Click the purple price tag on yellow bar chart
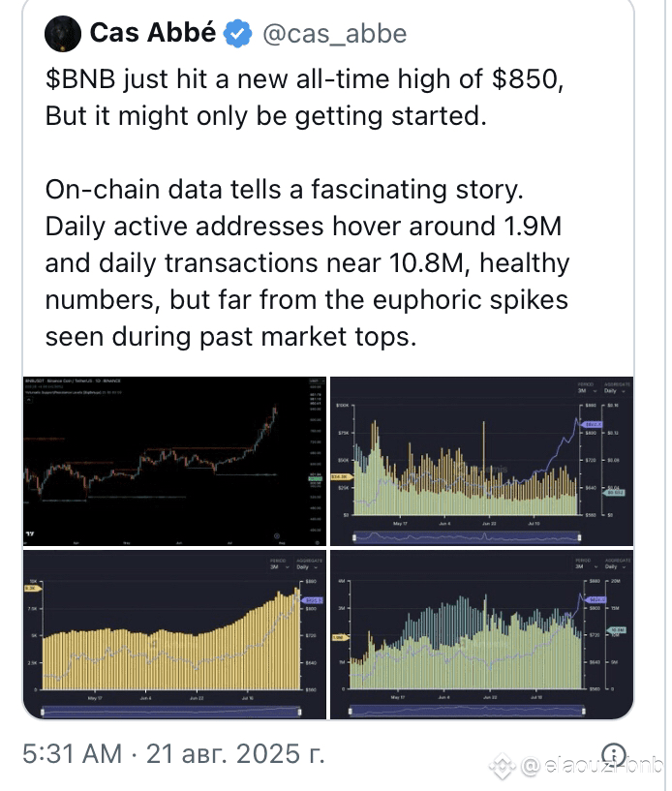This screenshot has height=791, width=672. click(313, 600)
